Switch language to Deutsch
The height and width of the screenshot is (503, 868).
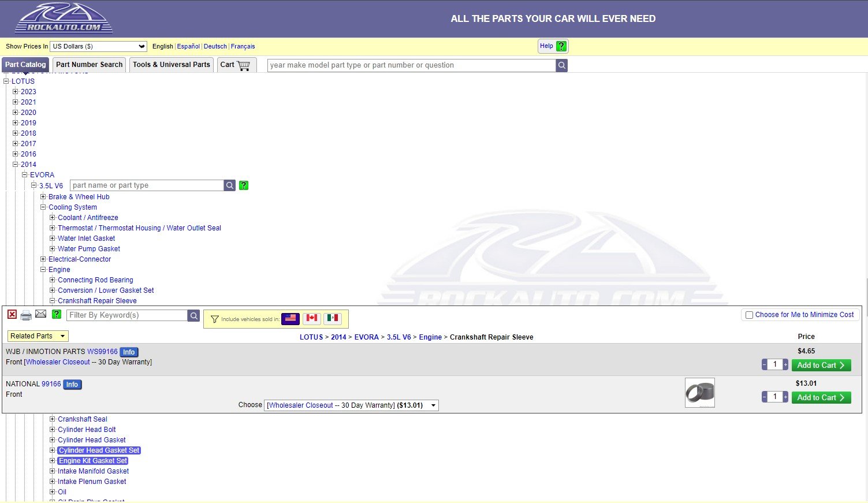(215, 46)
